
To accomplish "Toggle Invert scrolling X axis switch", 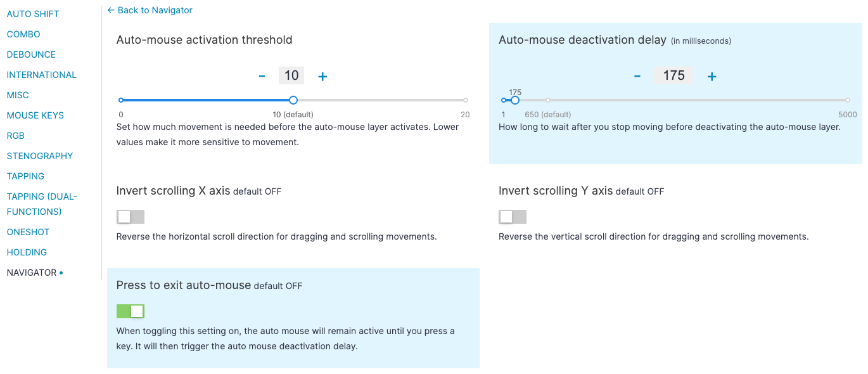I will pyautogui.click(x=131, y=217).
